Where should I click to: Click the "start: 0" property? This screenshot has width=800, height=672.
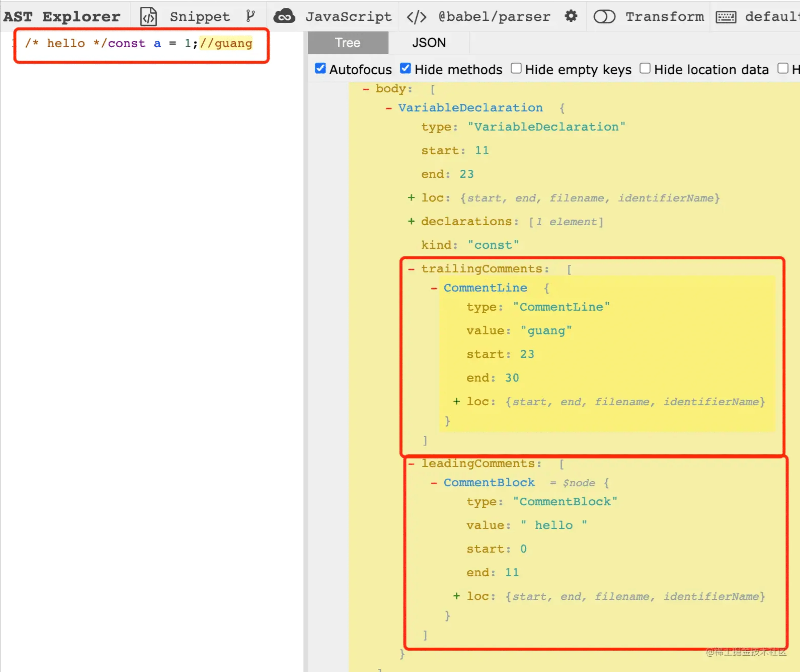pos(496,549)
